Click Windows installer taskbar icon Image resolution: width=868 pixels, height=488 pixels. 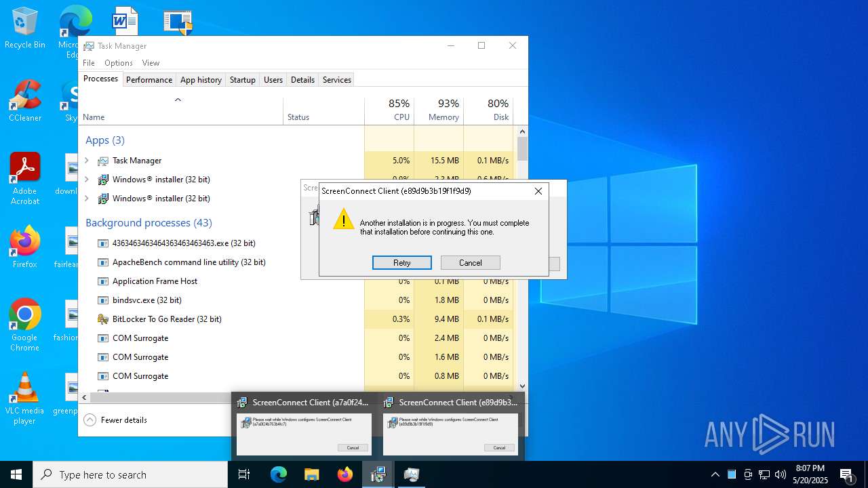pyautogui.click(x=378, y=474)
